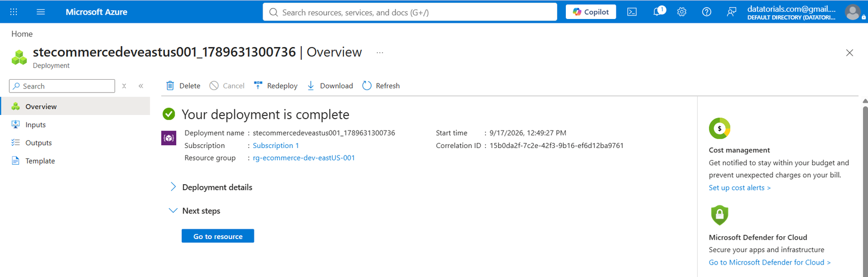Open the Cloud Shell icon

(x=632, y=12)
